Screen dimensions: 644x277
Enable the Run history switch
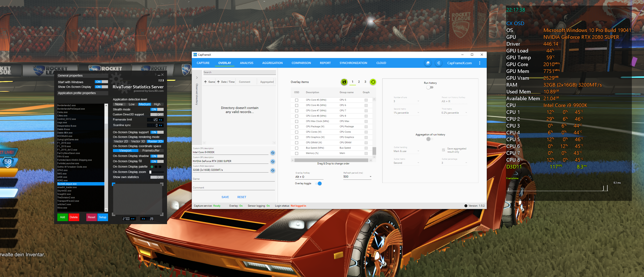(430, 87)
